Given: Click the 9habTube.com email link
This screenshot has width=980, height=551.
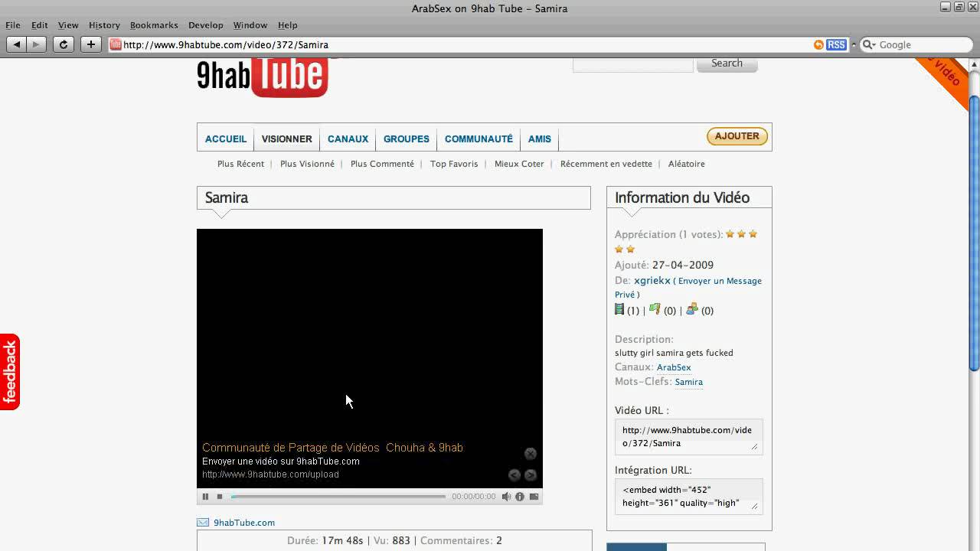Looking at the screenshot, I should 244,523.
